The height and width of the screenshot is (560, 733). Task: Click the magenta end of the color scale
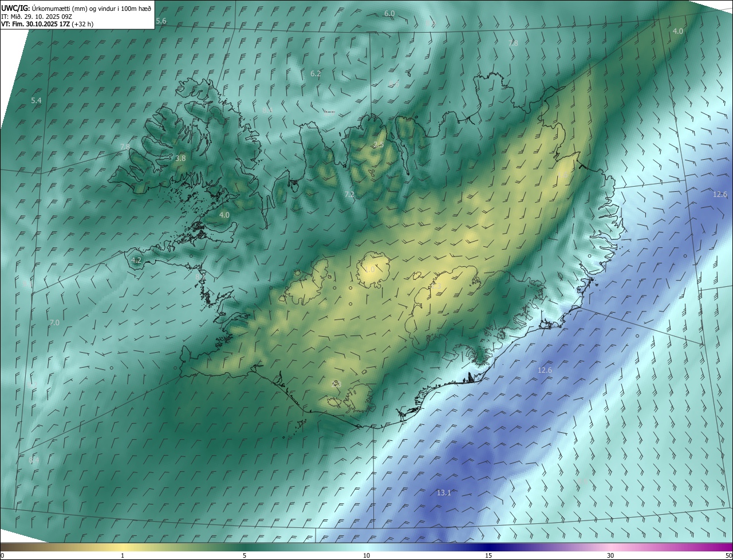tap(723, 547)
